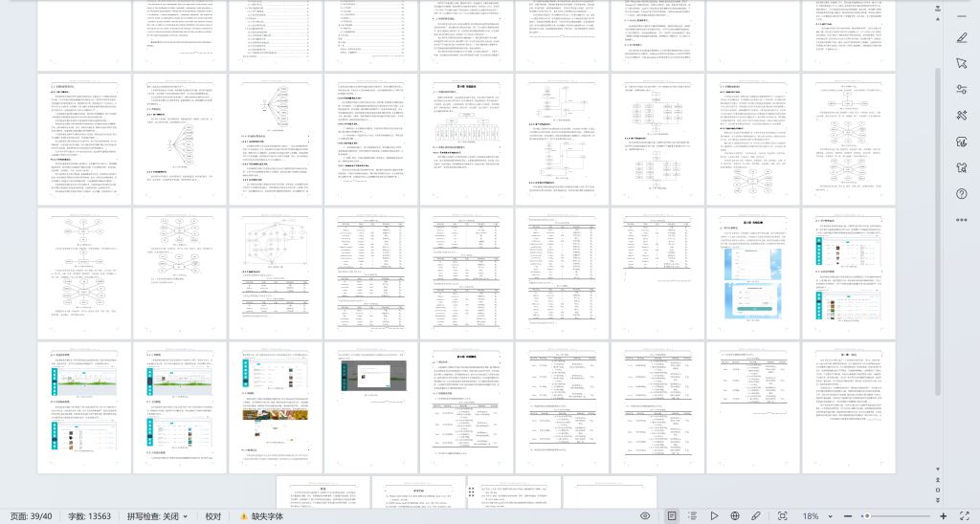Screen dimensions: 980x524
Task: Select the page containing the colorful food banner
Action: (276, 407)
